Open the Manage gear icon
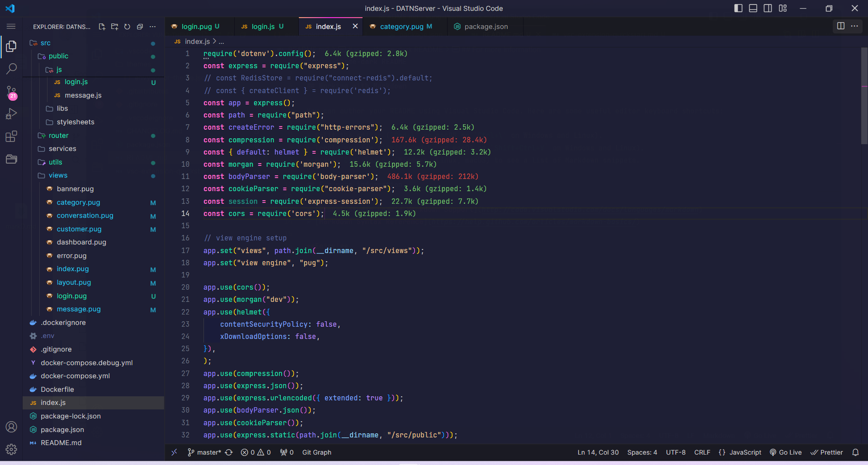Screen dimensions: 868x465 11,449
